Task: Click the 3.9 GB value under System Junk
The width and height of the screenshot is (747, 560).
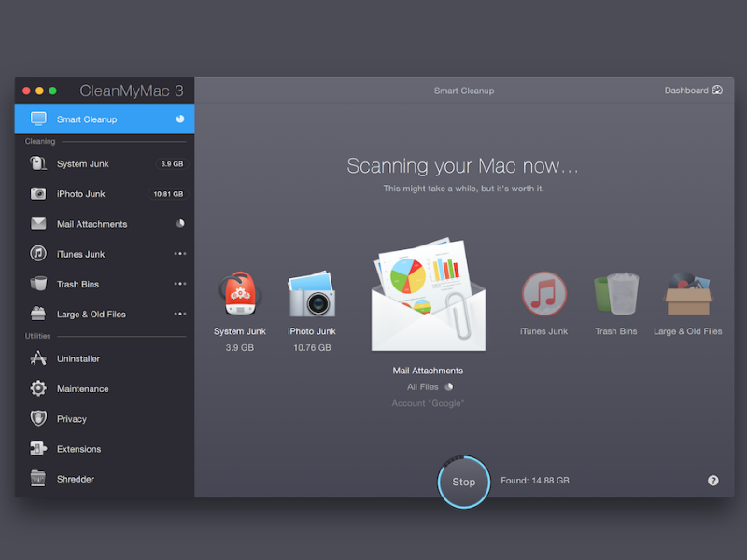Action: point(240,347)
